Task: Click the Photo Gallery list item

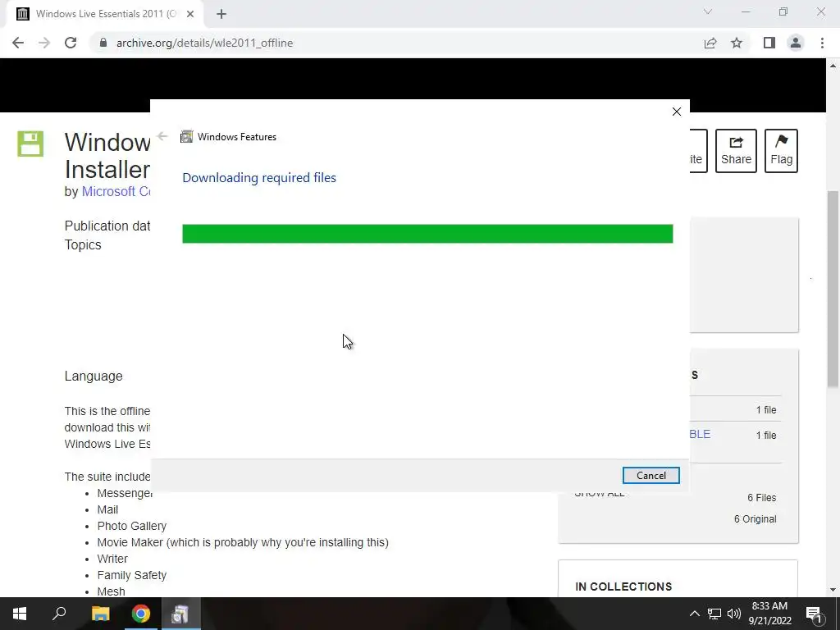Action: (x=132, y=526)
